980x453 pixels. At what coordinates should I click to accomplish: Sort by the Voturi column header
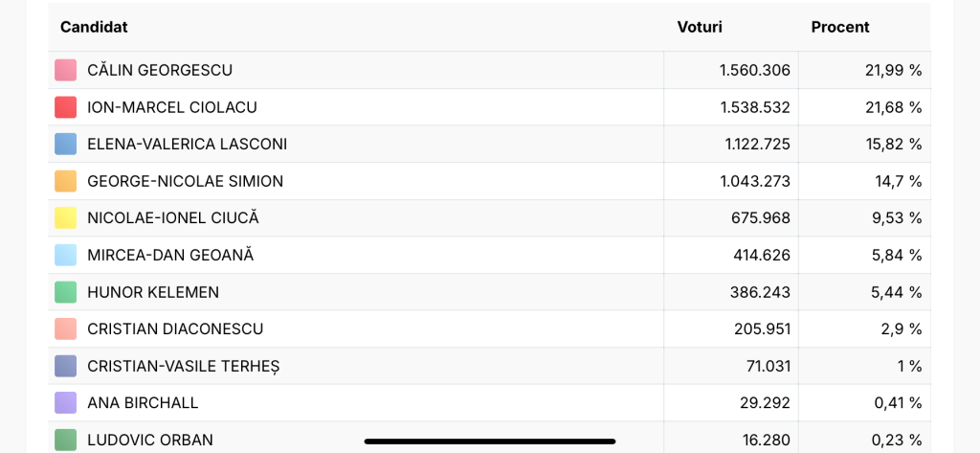(700, 27)
